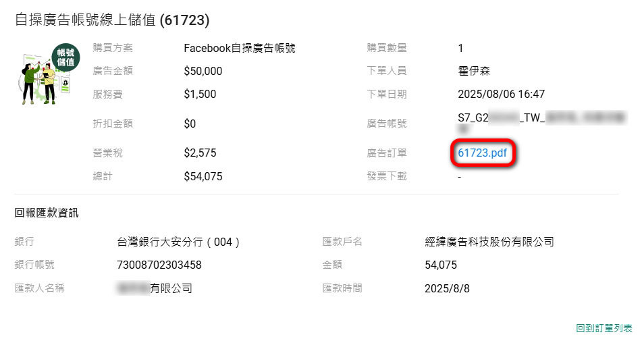Click the bank account number 73008702303458
644x343 pixels.
click(x=159, y=265)
